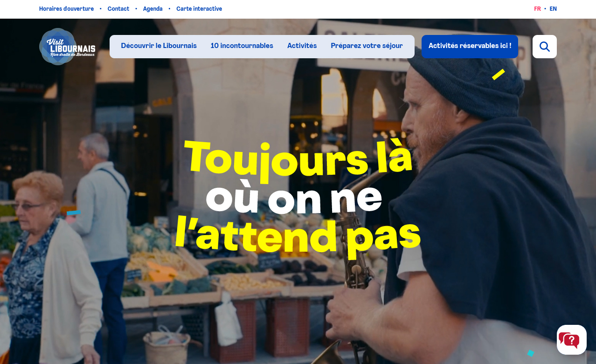Image resolution: width=596 pixels, height=364 pixels.
Task: Click the yellow dash decoration on beanie
Action: tap(499, 75)
